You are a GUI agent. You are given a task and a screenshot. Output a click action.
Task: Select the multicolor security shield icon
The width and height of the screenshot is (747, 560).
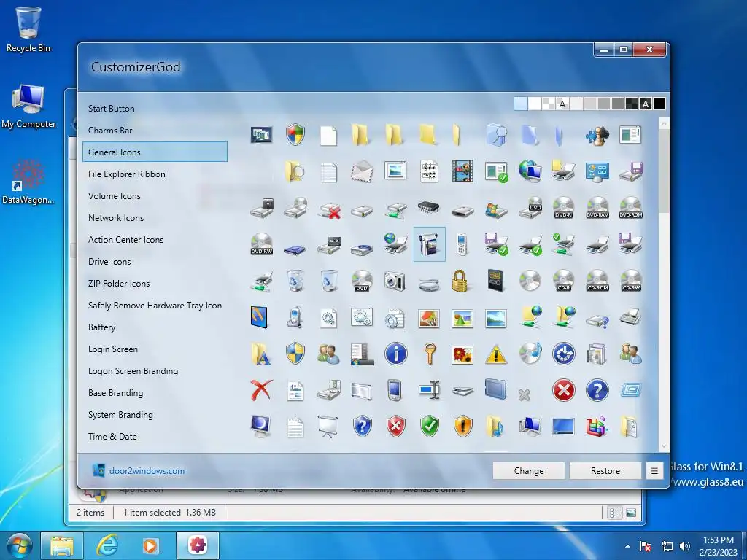point(295,135)
